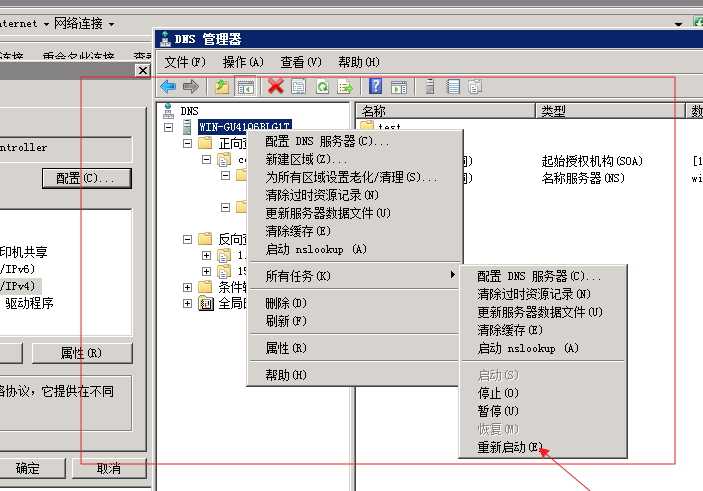Screen dimensions: 703x491
Task: Select 暂停(U) in the submenu
Action: click(543, 411)
